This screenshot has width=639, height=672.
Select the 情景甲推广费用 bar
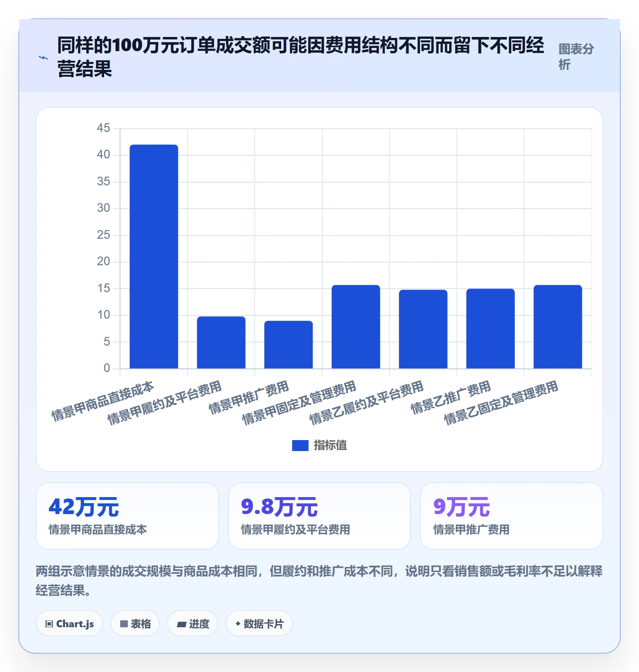click(288, 345)
